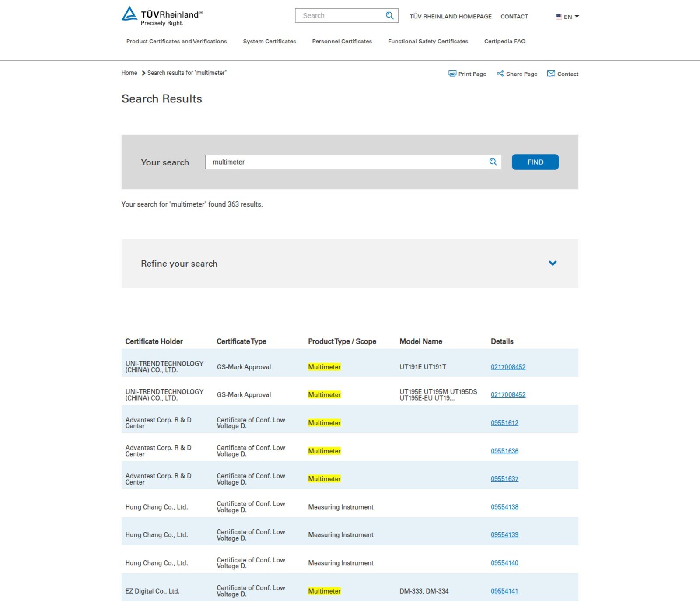Click the Certificate Type column header

(241, 341)
